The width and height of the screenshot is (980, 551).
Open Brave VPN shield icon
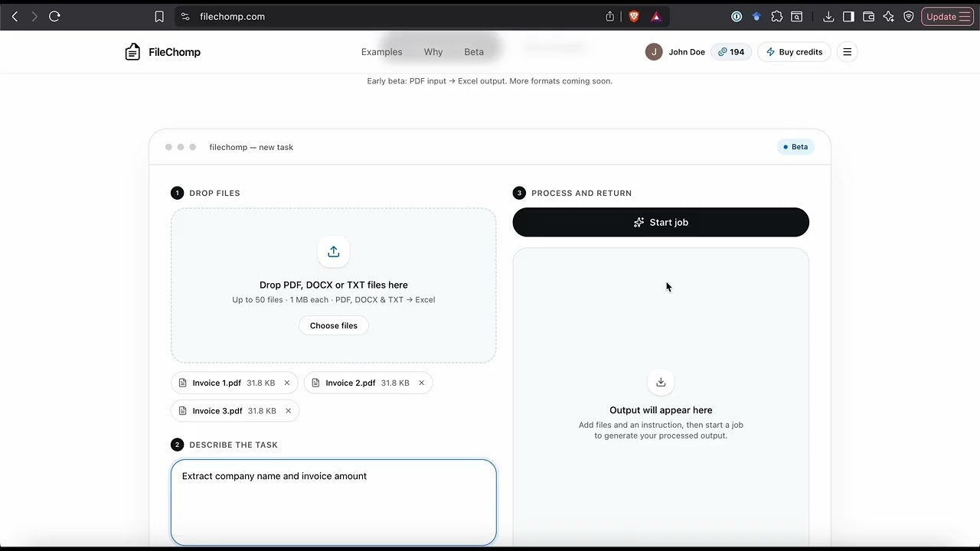pos(908,16)
